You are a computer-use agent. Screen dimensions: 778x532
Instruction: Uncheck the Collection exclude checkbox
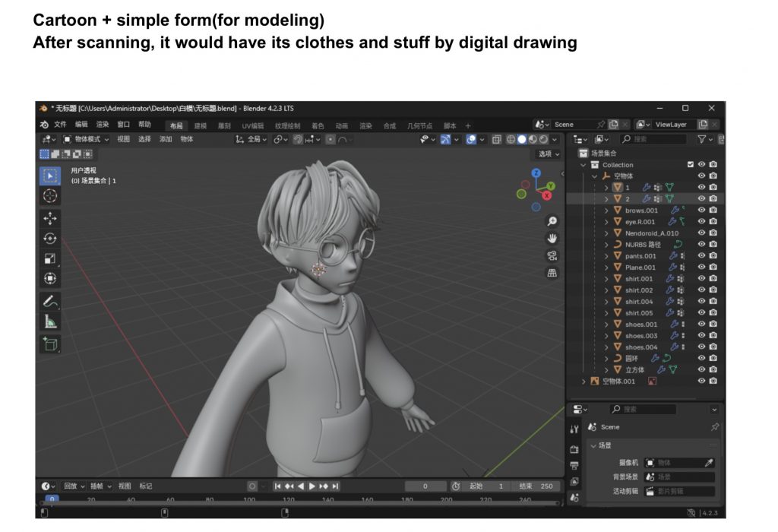pos(690,164)
